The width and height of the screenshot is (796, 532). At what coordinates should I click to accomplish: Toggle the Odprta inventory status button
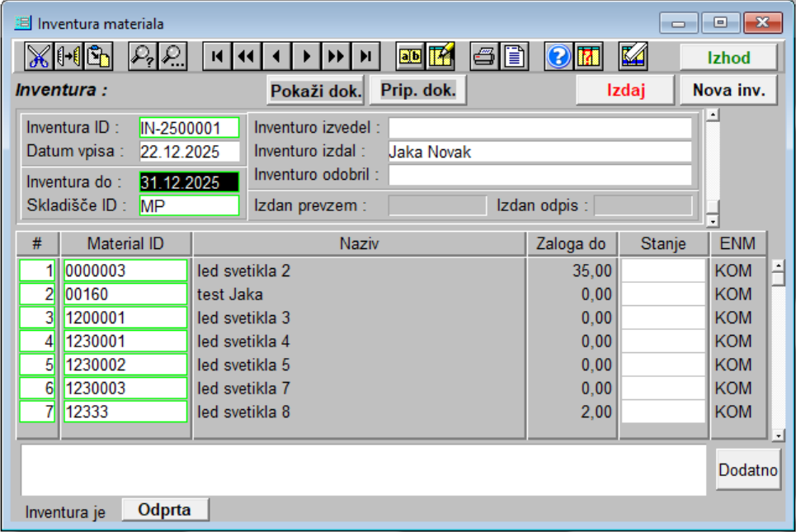coord(164,509)
